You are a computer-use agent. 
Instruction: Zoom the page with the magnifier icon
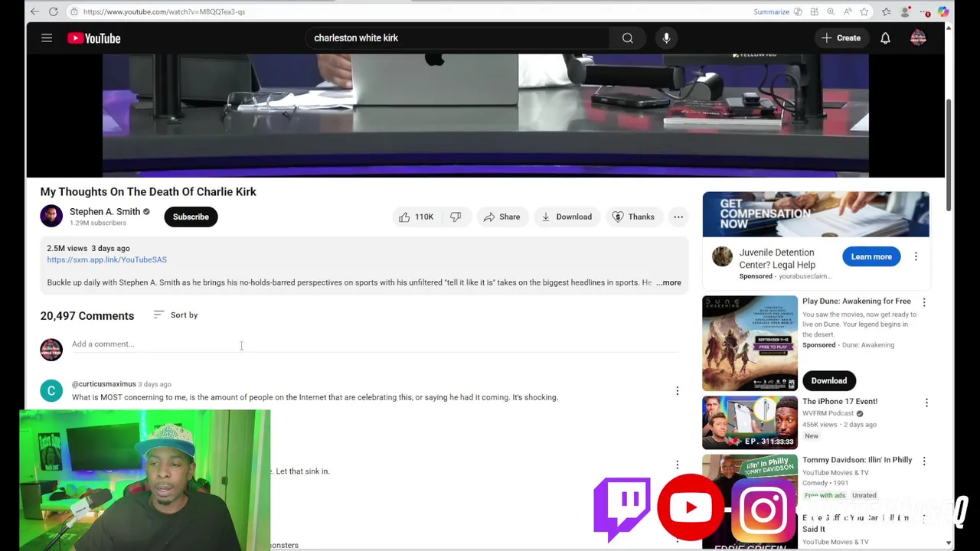[831, 11]
